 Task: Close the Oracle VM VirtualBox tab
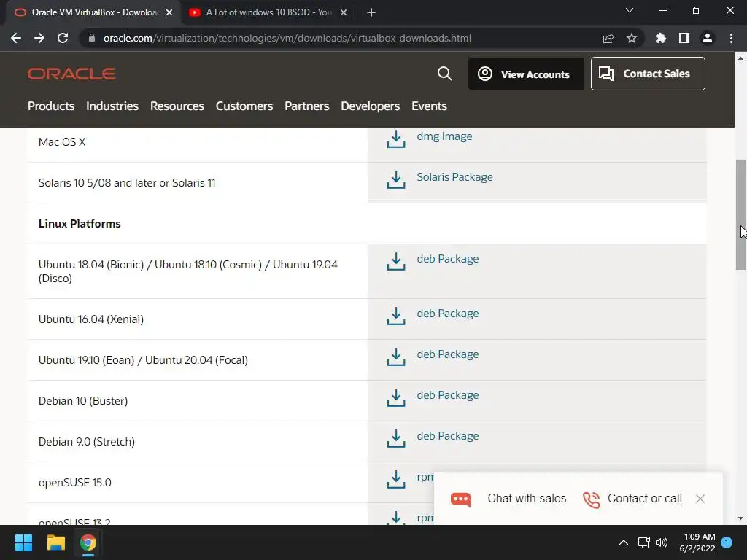[169, 12]
